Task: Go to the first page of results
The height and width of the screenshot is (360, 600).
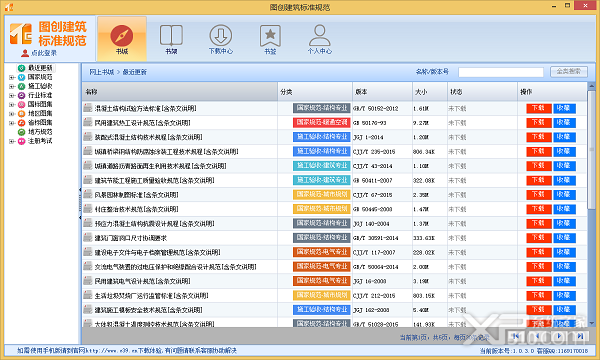Action: pos(516,336)
